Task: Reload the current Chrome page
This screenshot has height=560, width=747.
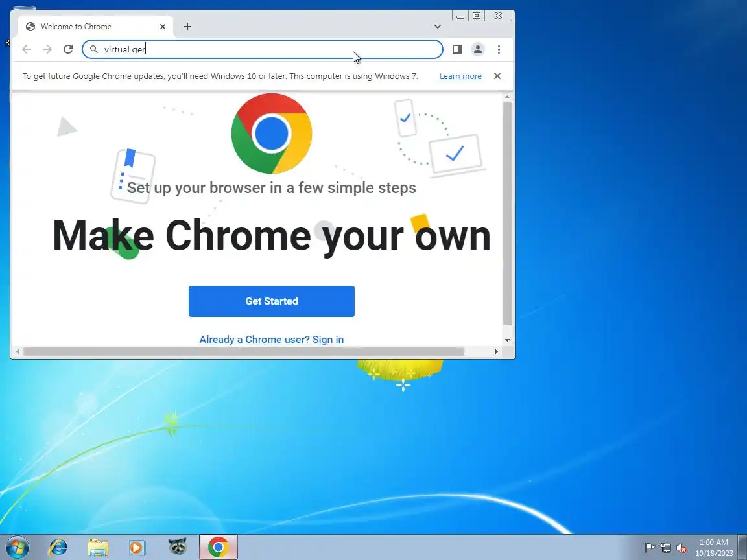Action: tap(68, 49)
